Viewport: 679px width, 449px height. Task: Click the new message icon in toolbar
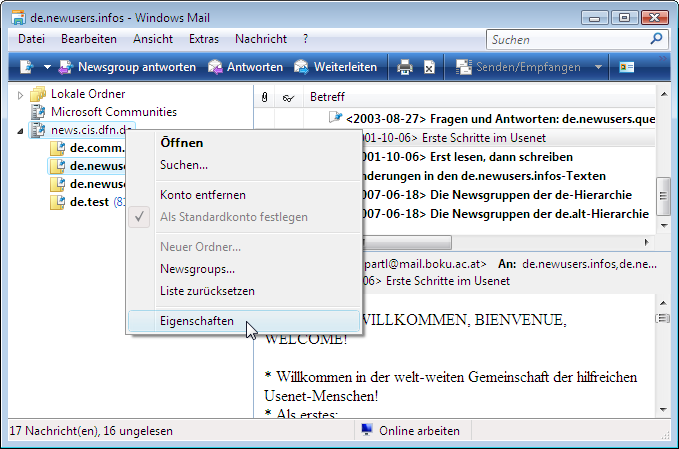(x=26, y=67)
